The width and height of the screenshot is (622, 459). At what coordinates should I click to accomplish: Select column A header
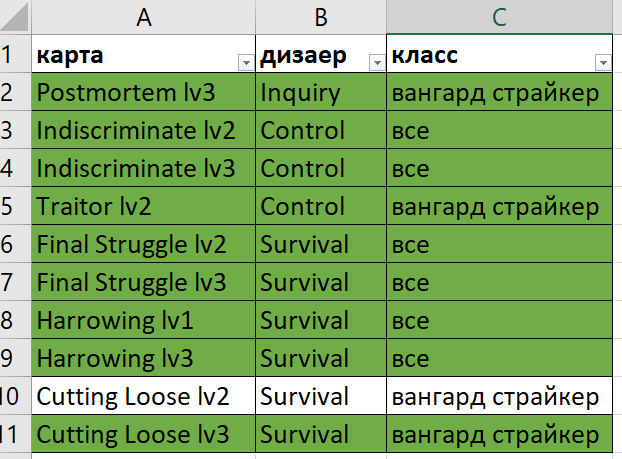coord(143,17)
